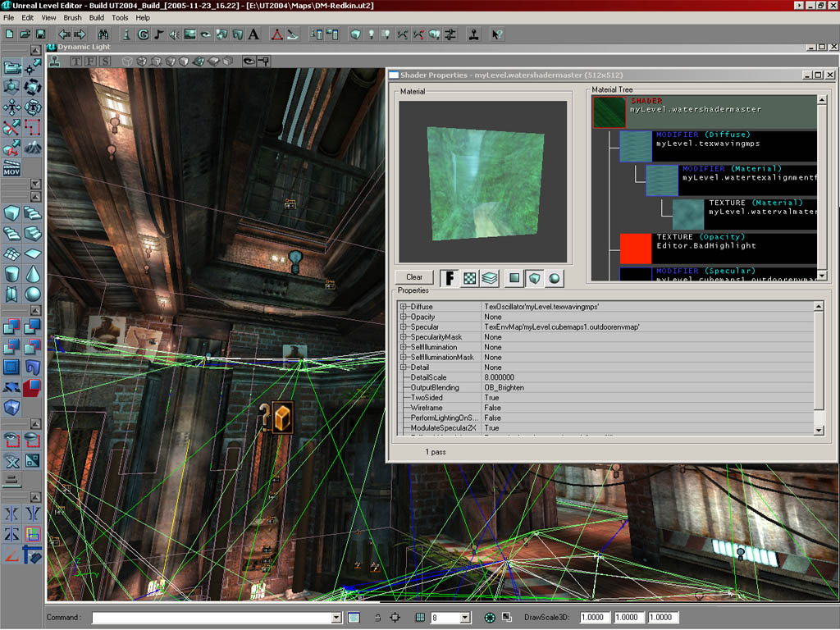
Task: Redo with the right arrow icon
Action: pyautogui.click(x=80, y=34)
